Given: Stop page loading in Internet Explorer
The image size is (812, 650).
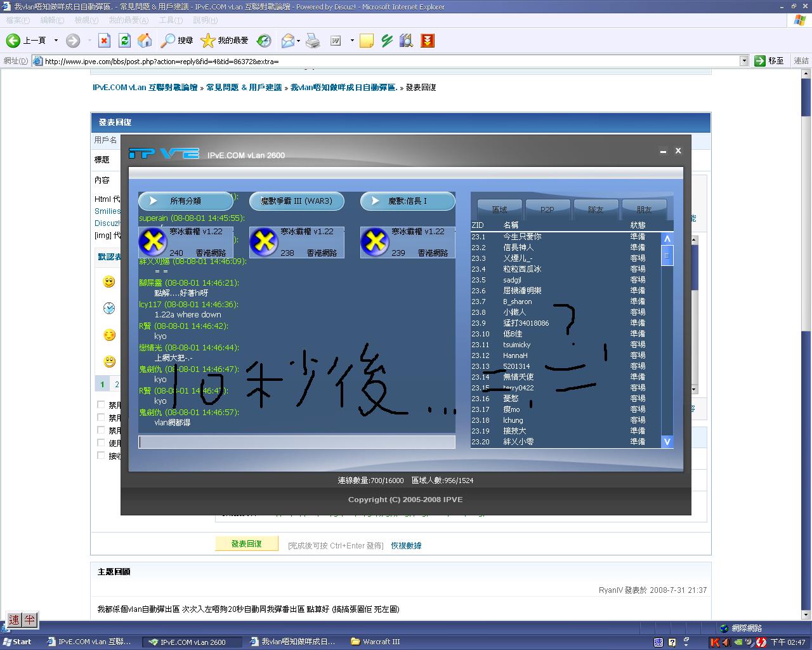Looking at the screenshot, I should [x=105, y=41].
